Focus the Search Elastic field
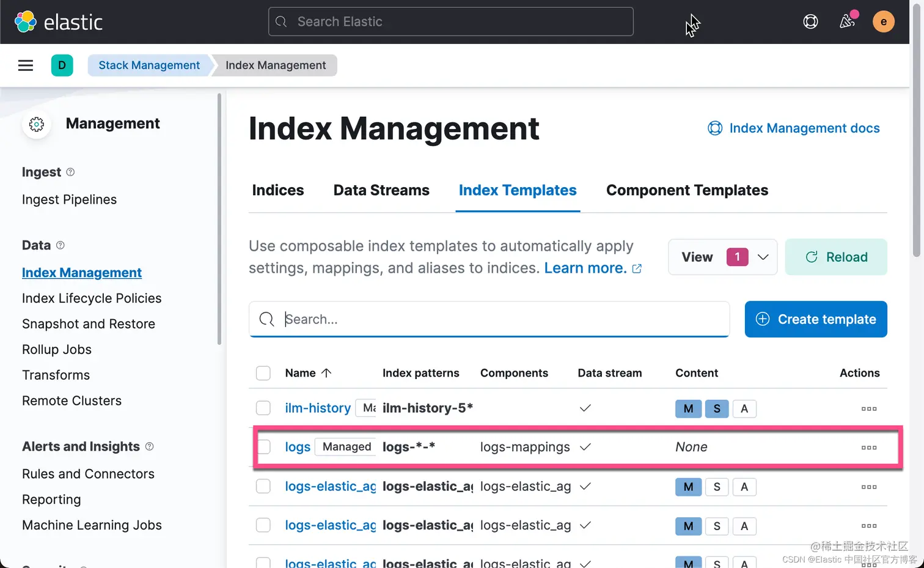The width and height of the screenshot is (924, 568). click(x=451, y=22)
